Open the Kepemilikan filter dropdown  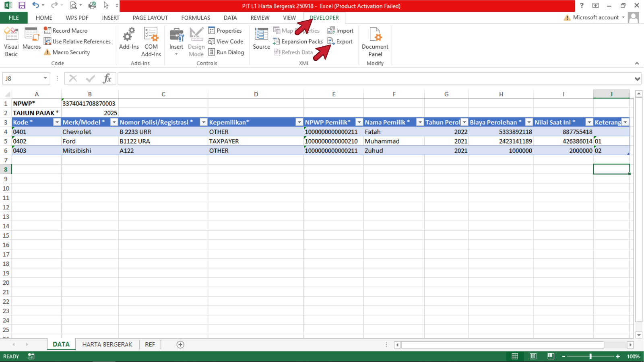tap(299, 122)
